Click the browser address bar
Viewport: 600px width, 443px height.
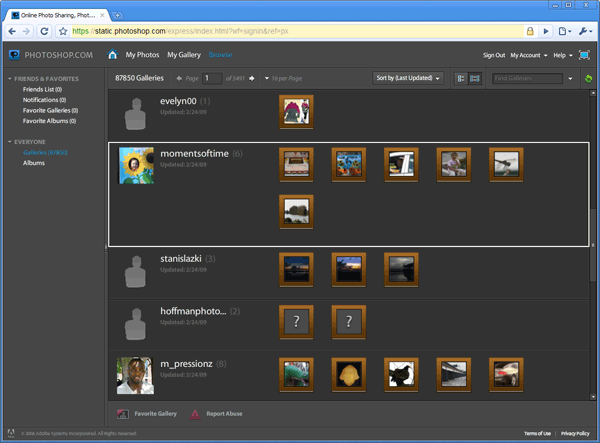click(297, 31)
